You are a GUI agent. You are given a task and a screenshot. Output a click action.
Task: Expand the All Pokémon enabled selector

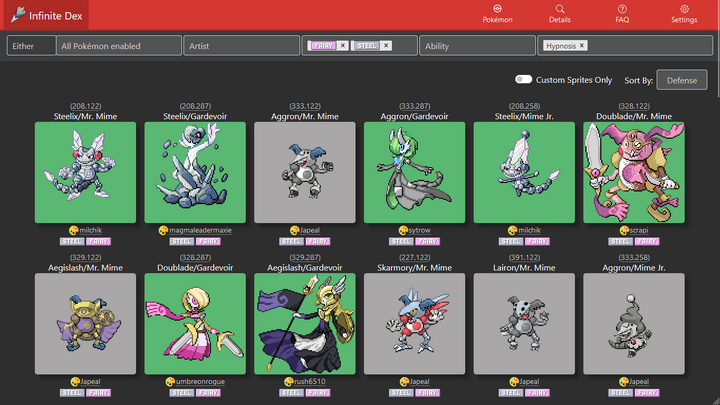118,46
